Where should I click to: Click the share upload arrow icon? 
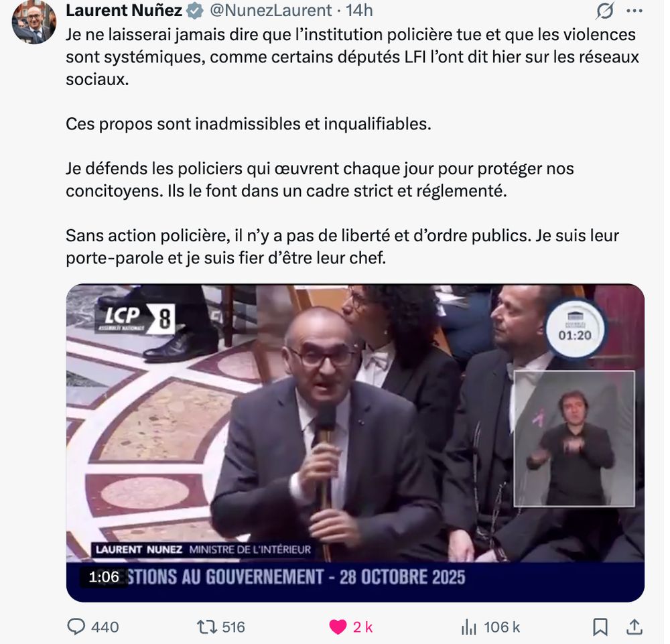634,627
